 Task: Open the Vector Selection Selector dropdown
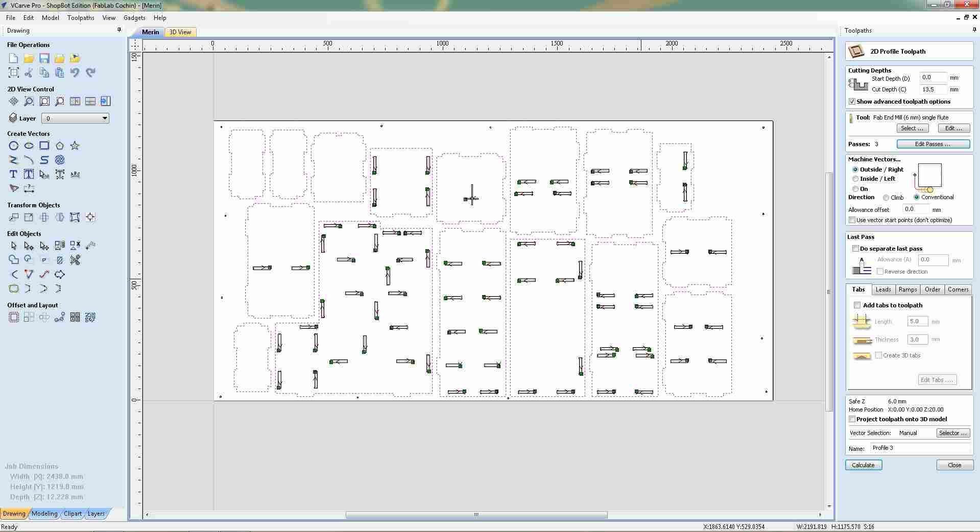pyautogui.click(x=952, y=432)
